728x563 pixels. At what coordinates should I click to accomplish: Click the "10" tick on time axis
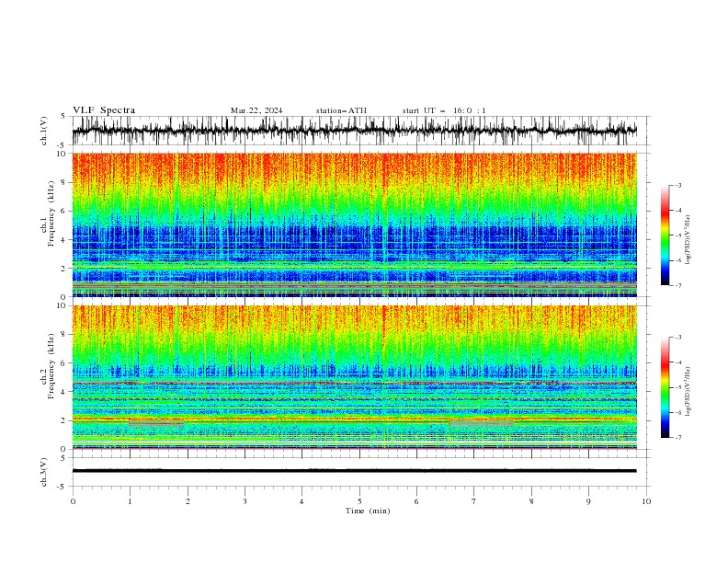646,501
